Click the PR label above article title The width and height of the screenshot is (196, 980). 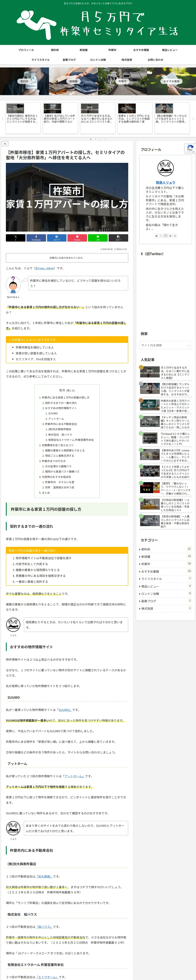(5, 144)
